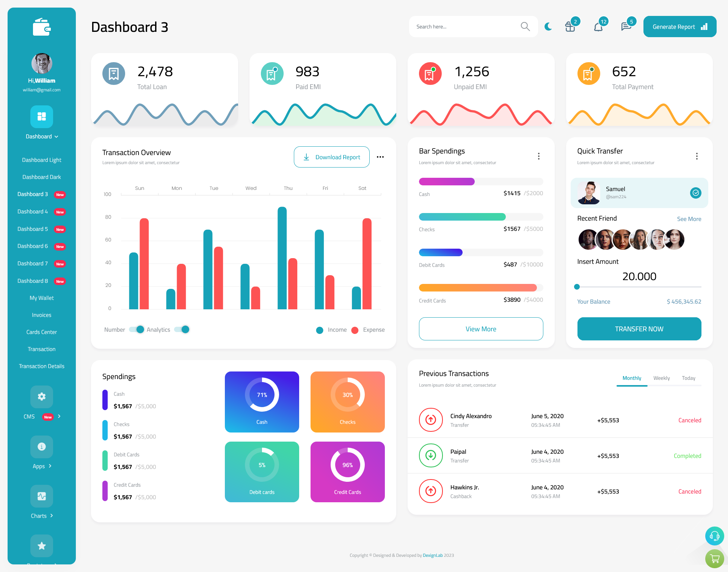Click the Download Report button
Viewport: 728px width, 572px height.
(x=331, y=157)
